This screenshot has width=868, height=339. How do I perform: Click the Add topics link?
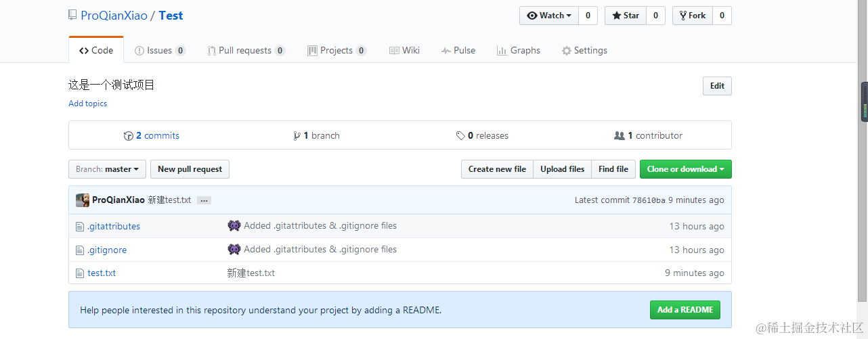click(x=87, y=104)
